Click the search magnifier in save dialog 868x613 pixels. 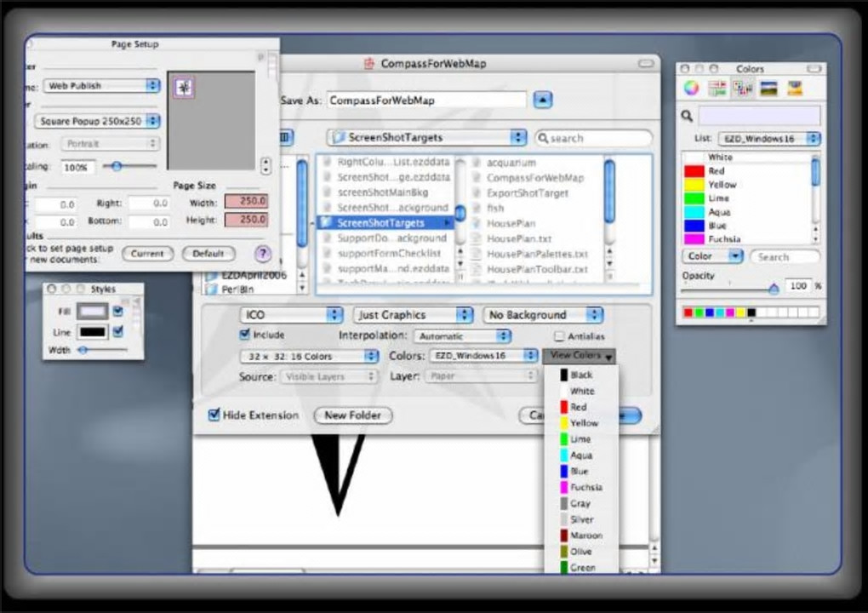(543, 138)
